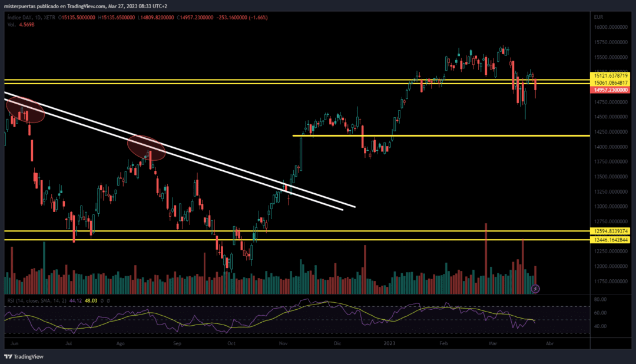Click the 2023 label on time axis
The height and width of the screenshot is (364, 636).
pos(389,343)
